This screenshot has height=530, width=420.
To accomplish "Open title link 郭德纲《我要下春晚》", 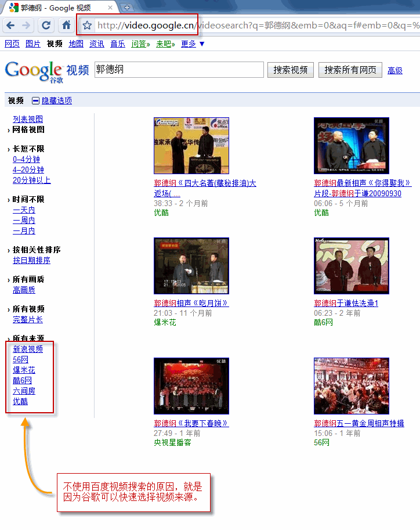I will pos(191,423).
